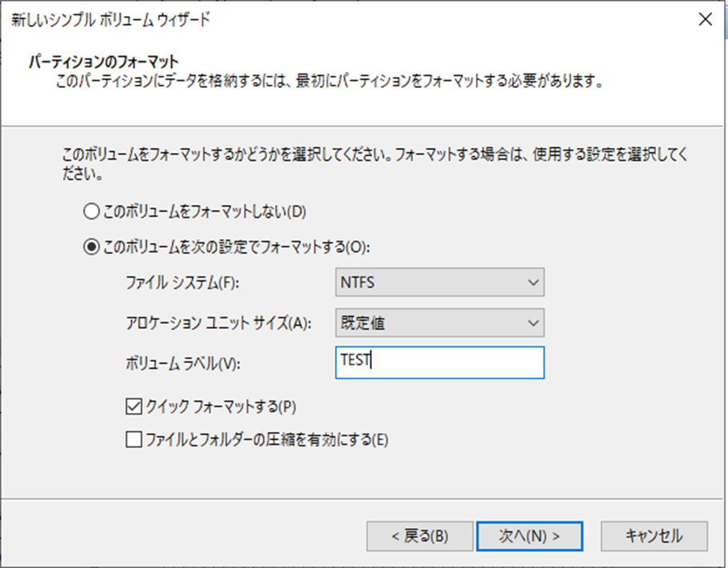This screenshot has height=568, width=728.
Task: Click the bold パーティションのフォーマット heading
Action: 102,62
